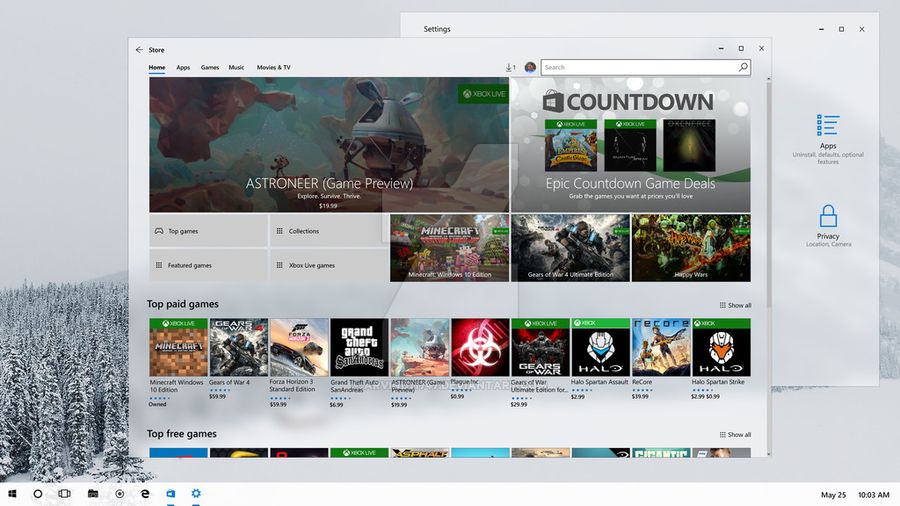Click 'Top paid games' heading

pyautogui.click(x=183, y=304)
